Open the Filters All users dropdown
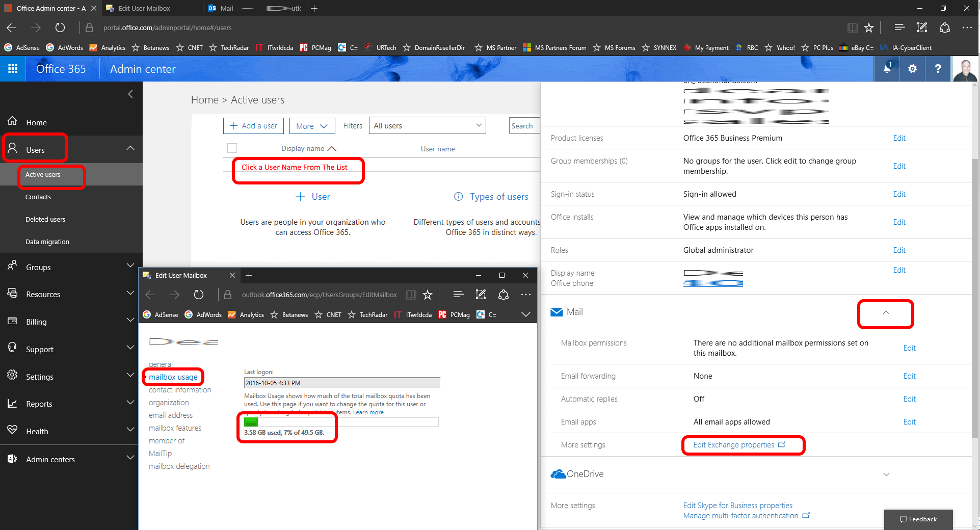 (427, 126)
